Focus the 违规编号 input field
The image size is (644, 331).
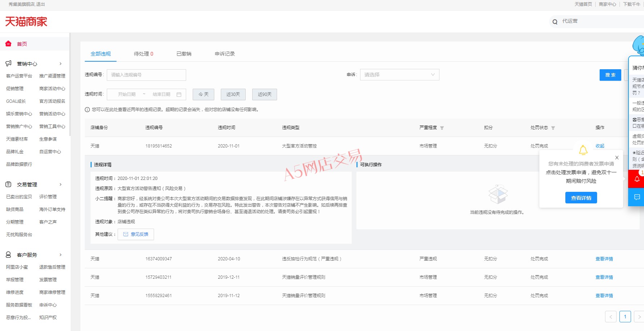(x=146, y=75)
